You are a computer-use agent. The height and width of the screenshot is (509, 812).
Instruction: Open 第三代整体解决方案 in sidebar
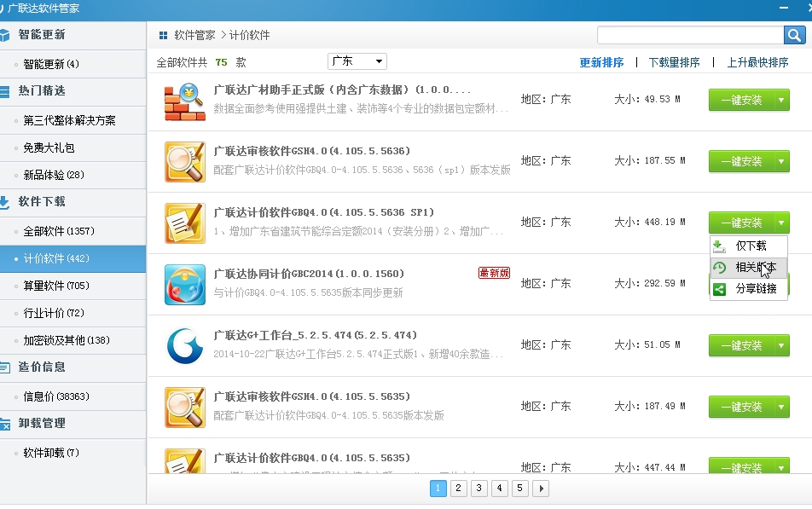pos(72,121)
